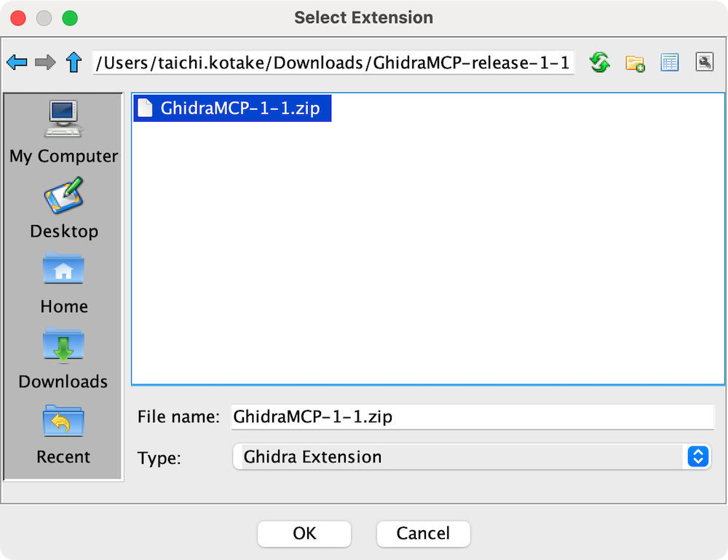Go up one directory level
728x560 pixels.
point(74,62)
